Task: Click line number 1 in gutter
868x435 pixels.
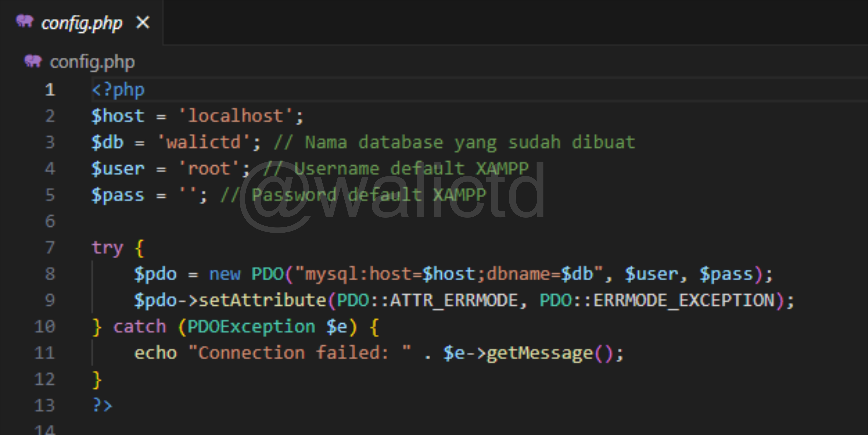Action: pos(50,90)
